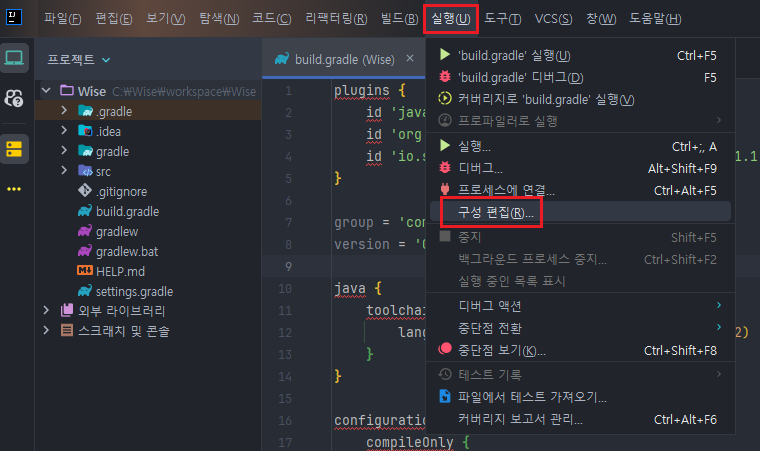Expand the src folder
This screenshot has height=451, width=760.
coord(63,170)
